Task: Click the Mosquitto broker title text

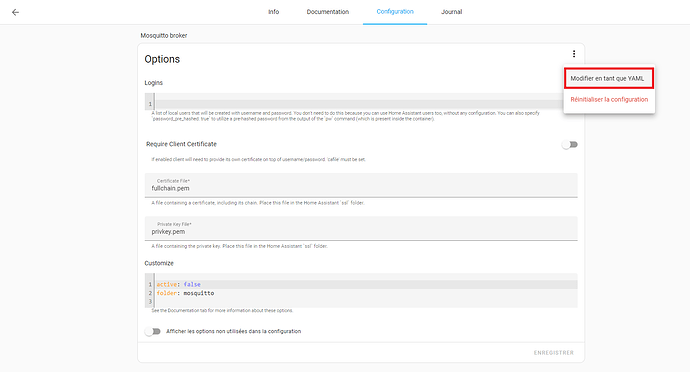Action: click(x=164, y=36)
